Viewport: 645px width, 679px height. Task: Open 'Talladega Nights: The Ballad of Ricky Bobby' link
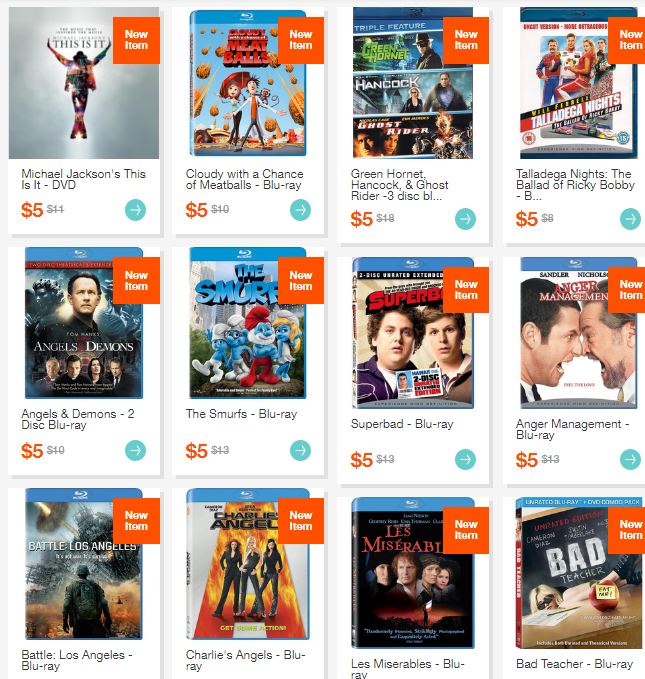coord(575,185)
